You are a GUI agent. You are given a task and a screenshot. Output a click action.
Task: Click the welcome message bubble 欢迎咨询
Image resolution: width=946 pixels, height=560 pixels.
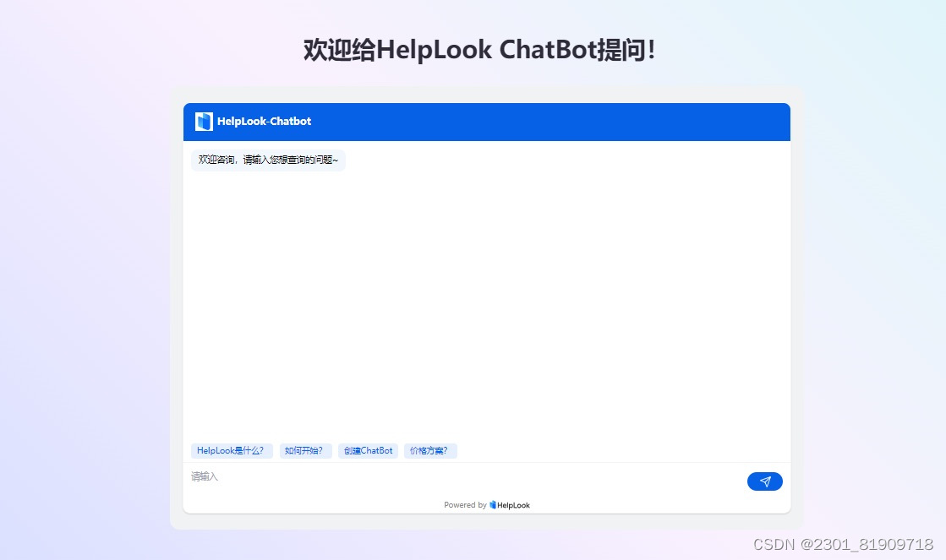pyautogui.click(x=268, y=160)
